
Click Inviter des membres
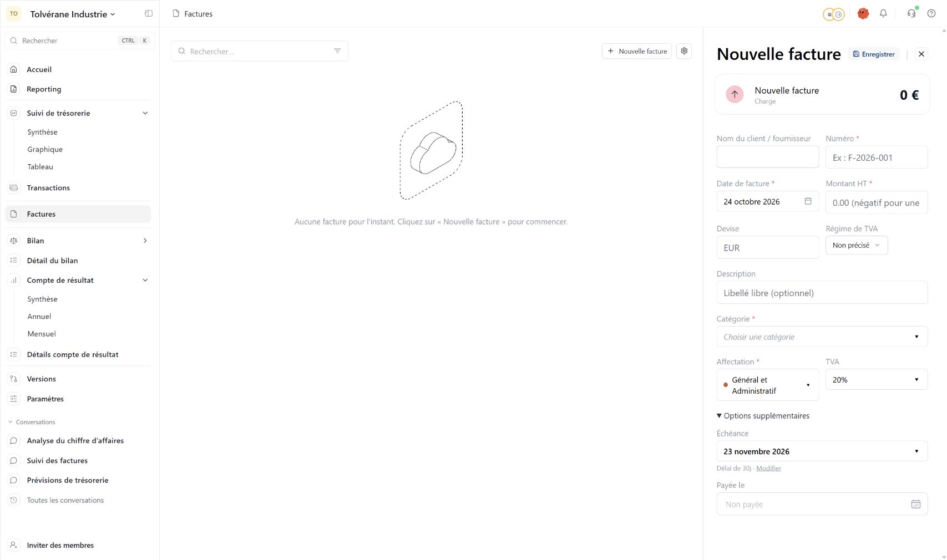point(60,546)
